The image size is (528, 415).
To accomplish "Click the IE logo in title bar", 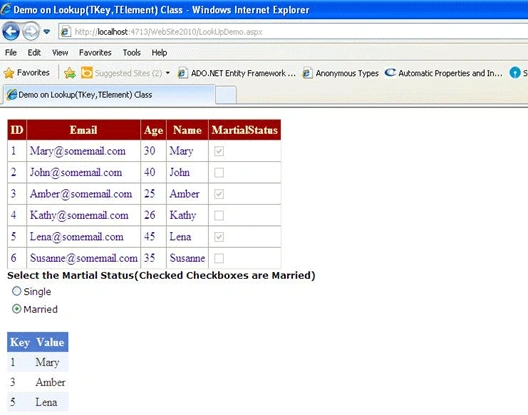I will point(6,9).
